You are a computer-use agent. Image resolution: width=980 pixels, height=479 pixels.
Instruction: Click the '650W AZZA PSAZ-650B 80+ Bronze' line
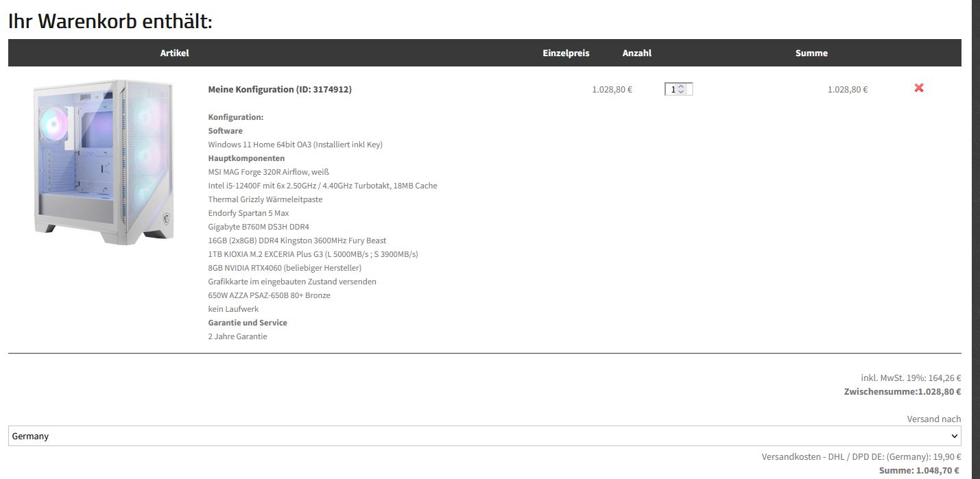(x=270, y=295)
